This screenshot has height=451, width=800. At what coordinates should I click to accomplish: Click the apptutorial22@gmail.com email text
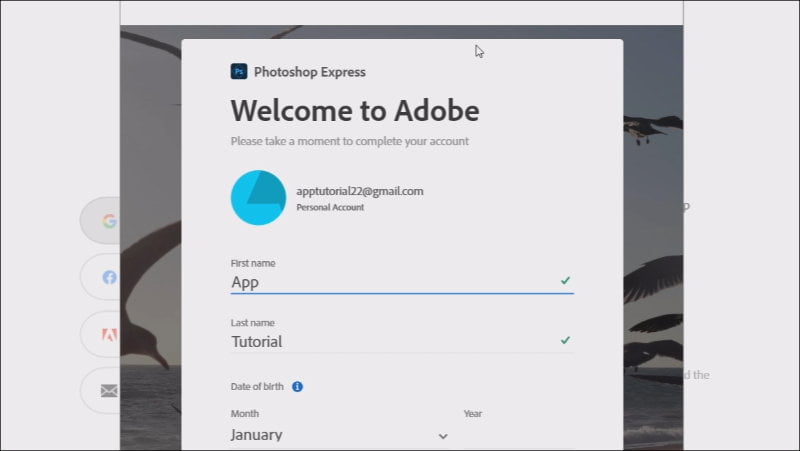360,191
